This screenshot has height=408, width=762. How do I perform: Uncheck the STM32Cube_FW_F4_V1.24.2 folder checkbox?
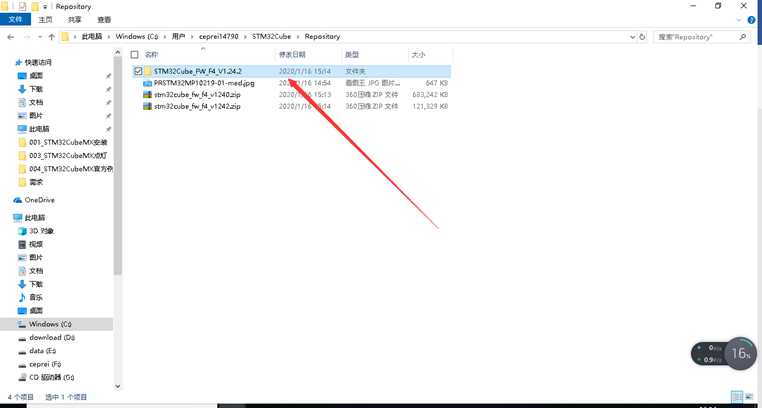[138, 71]
